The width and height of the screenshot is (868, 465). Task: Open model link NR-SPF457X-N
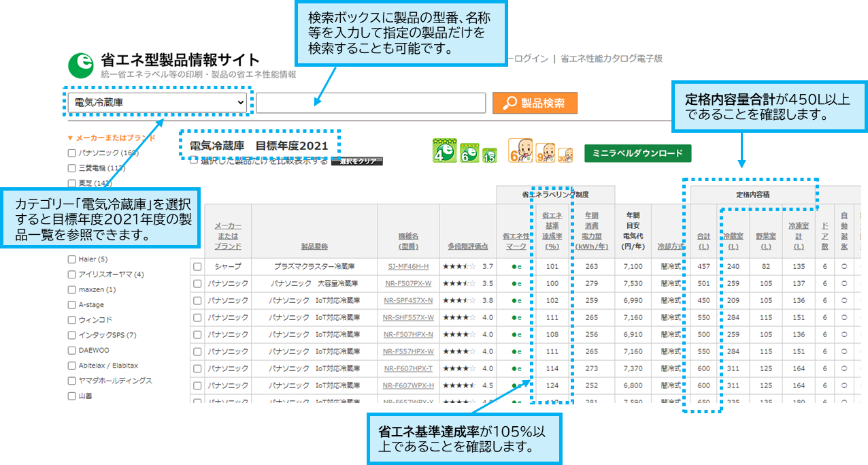[408, 300]
